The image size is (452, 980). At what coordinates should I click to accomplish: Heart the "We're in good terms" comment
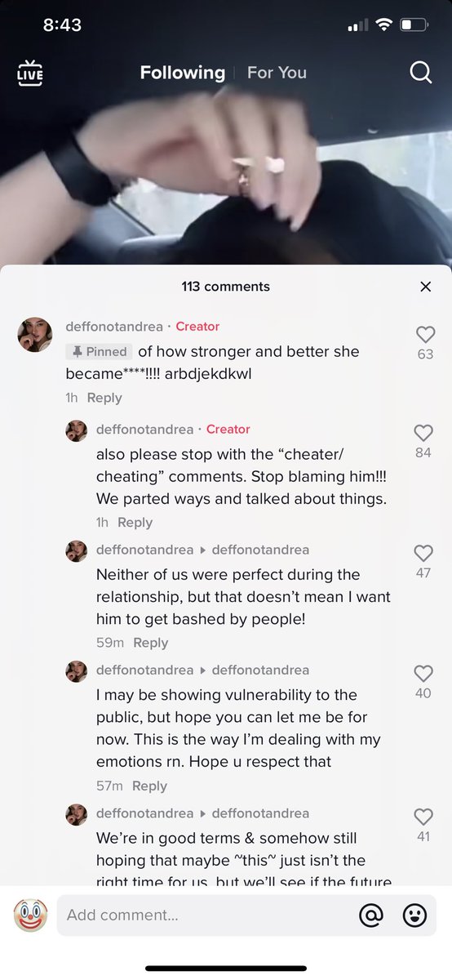[423, 817]
